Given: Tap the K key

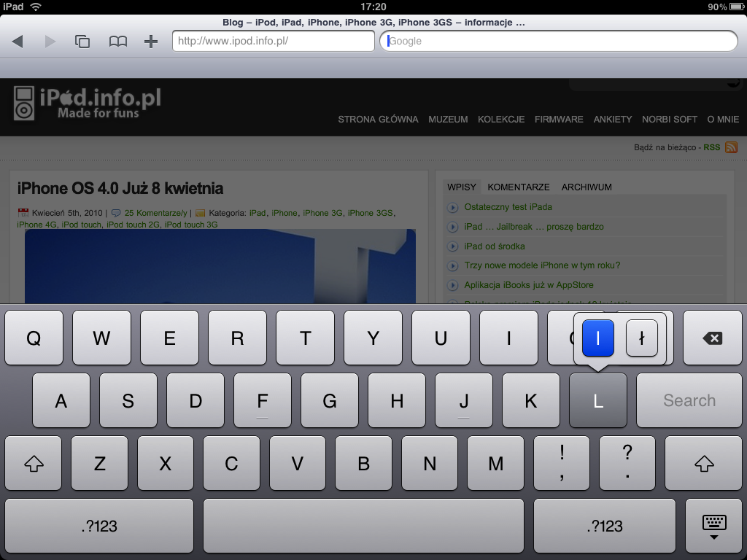Looking at the screenshot, I should [x=531, y=400].
